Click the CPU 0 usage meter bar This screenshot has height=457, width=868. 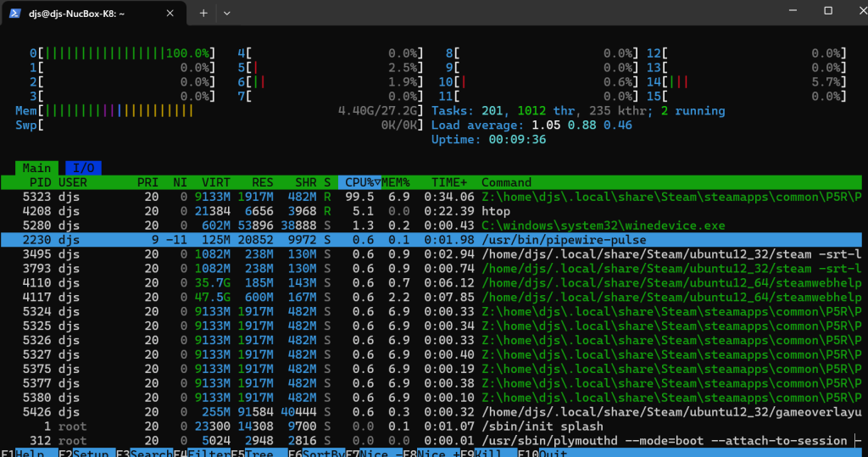[x=127, y=53]
